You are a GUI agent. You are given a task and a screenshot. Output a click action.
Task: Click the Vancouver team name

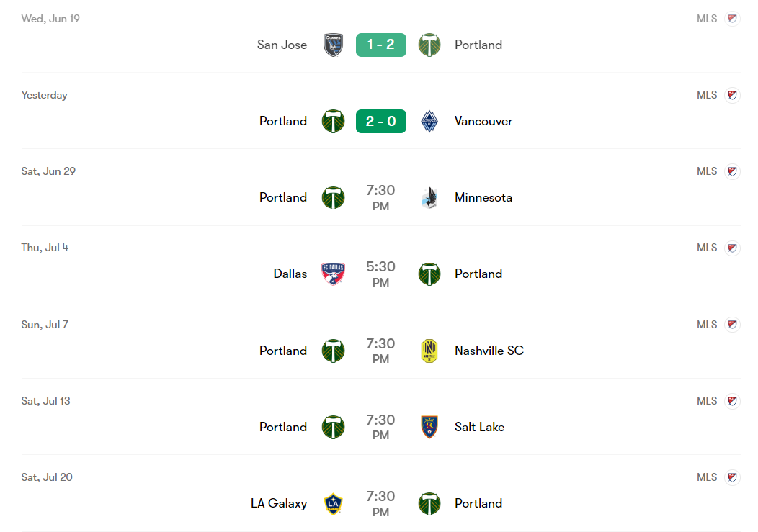pyautogui.click(x=483, y=121)
